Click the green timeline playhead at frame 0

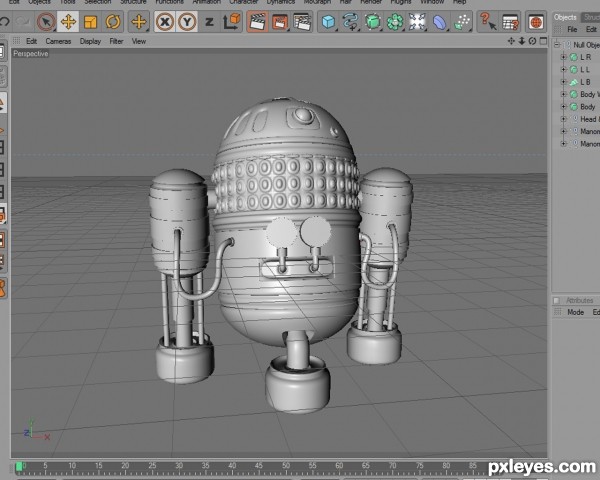19,467
